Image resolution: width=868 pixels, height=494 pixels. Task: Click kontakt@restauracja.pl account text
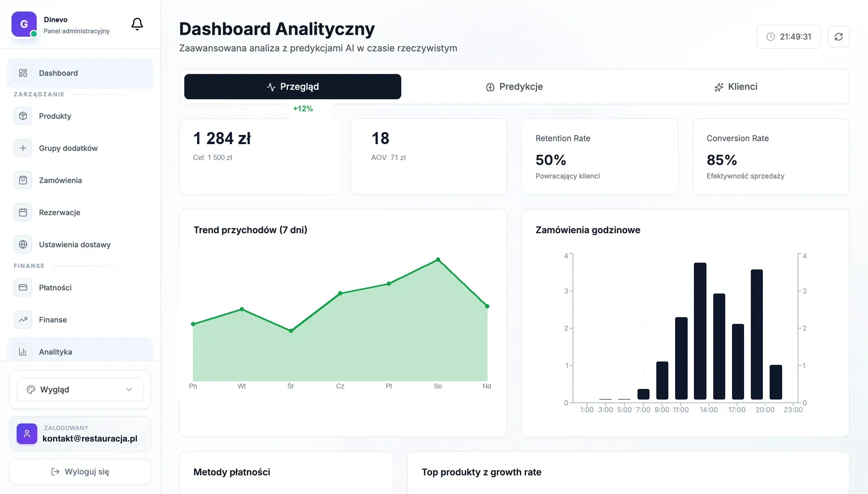[90, 439]
